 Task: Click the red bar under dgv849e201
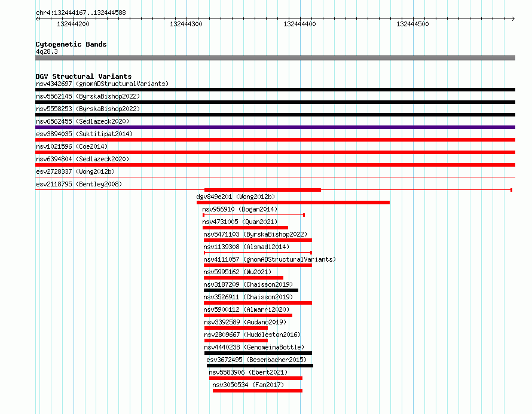click(293, 203)
